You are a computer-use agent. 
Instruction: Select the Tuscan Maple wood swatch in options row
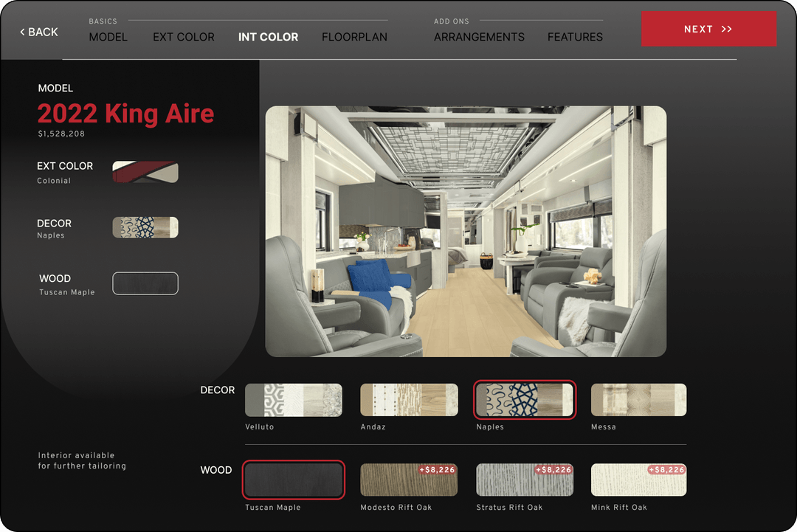[294, 480]
